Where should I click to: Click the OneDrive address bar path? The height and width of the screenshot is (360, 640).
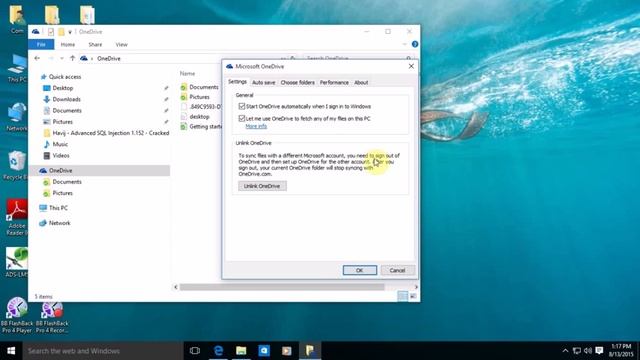click(109, 58)
